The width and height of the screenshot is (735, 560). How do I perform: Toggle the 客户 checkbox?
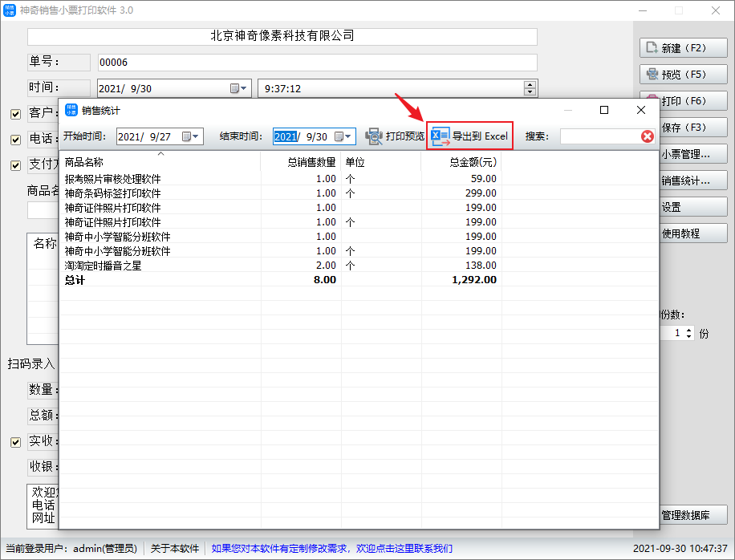[x=15, y=114]
